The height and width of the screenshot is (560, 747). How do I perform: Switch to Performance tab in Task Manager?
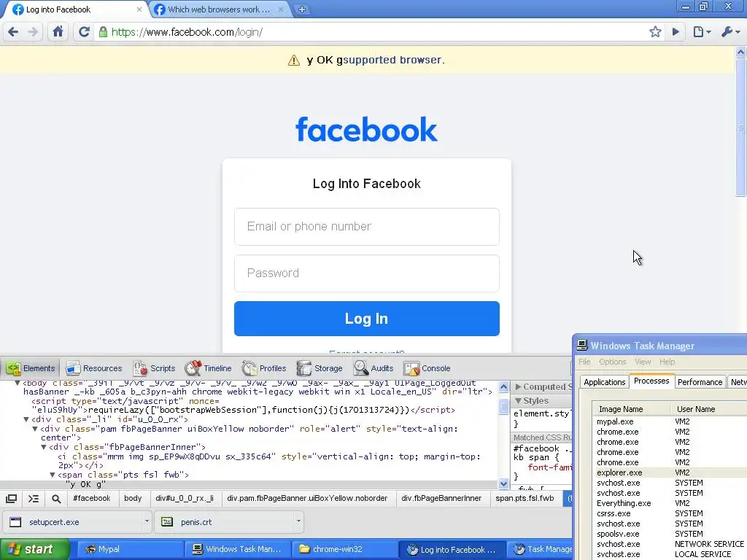tap(700, 382)
